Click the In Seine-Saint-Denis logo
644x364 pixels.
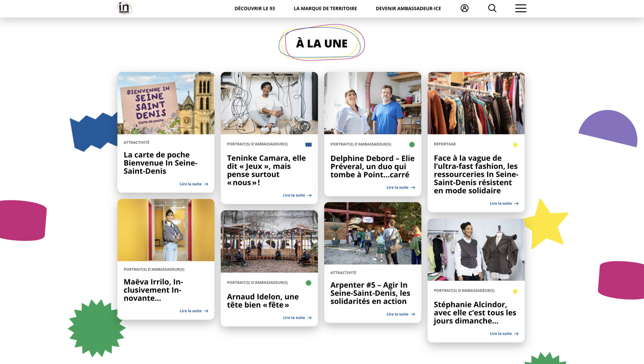pyautogui.click(x=125, y=8)
